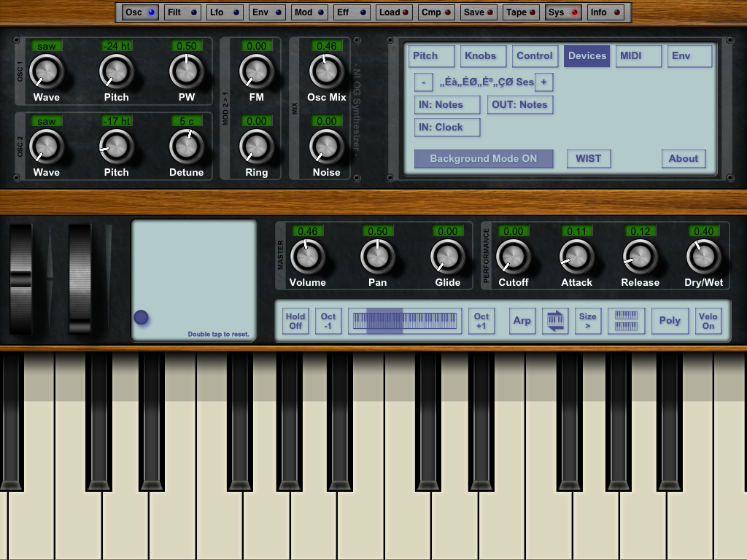Open the Osc section tab
747x560 pixels.
pyautogui.click(x=140, y=12)
